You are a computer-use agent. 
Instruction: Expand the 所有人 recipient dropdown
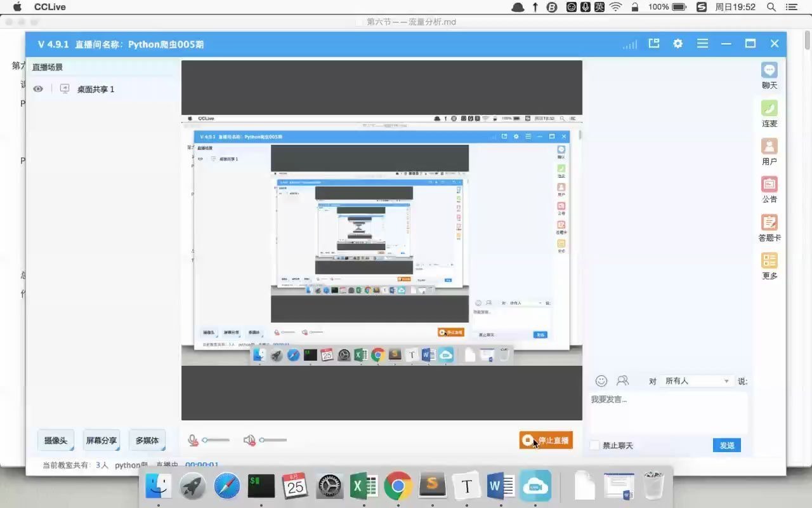tap(697, 381)
